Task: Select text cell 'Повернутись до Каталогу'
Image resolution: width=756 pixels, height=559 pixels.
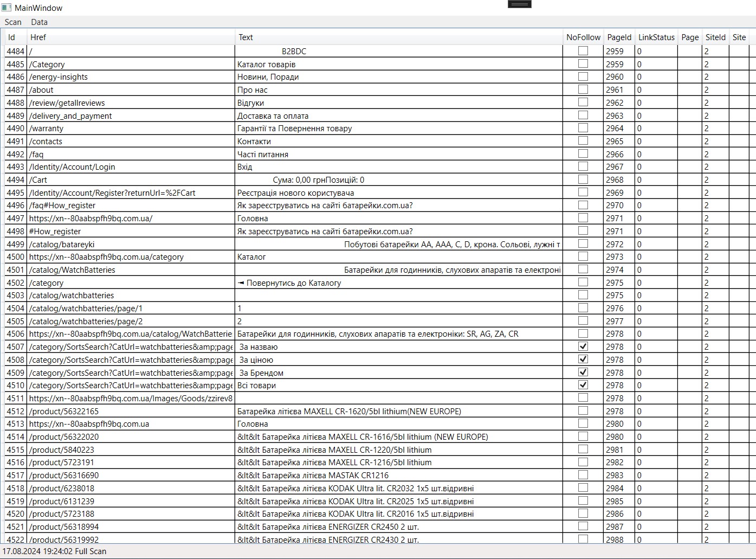Action: [399, 282]
